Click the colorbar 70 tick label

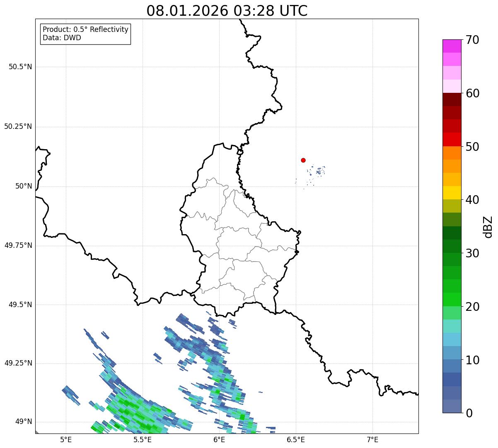coord(472,40)
